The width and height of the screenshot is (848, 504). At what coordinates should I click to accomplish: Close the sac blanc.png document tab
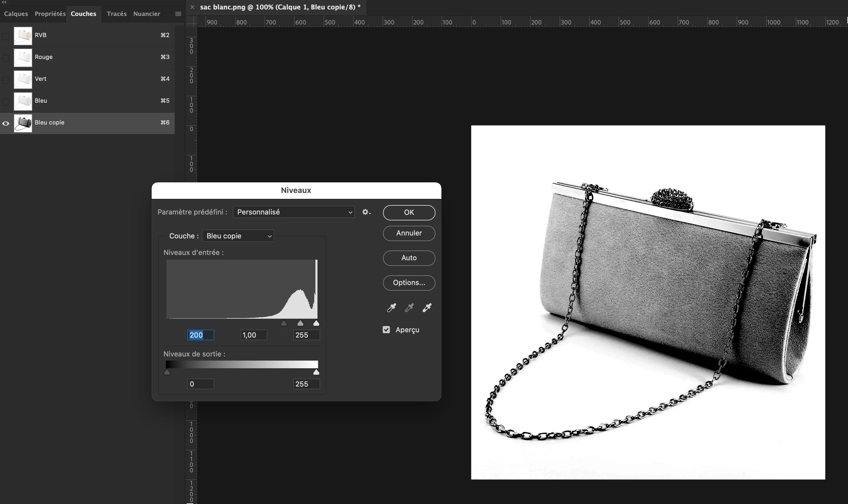[192, 7]
